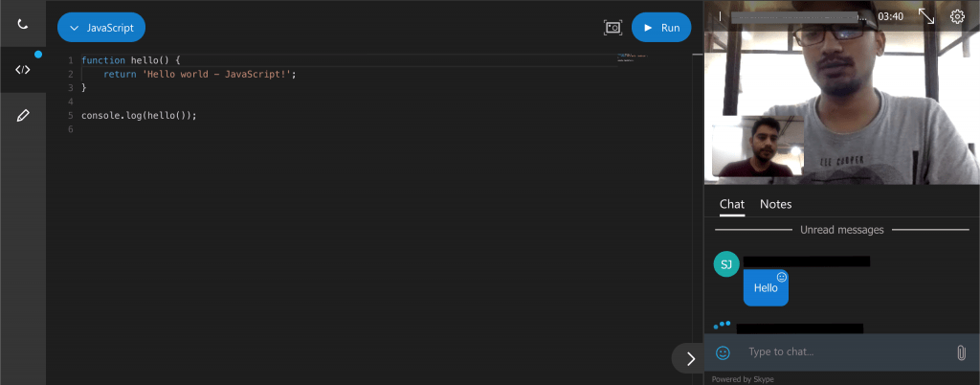Image resolution: width=980 pixels, height=385 pixels.
Task: Collapse side panel with arrow chevron
Action: pos(690,358)
